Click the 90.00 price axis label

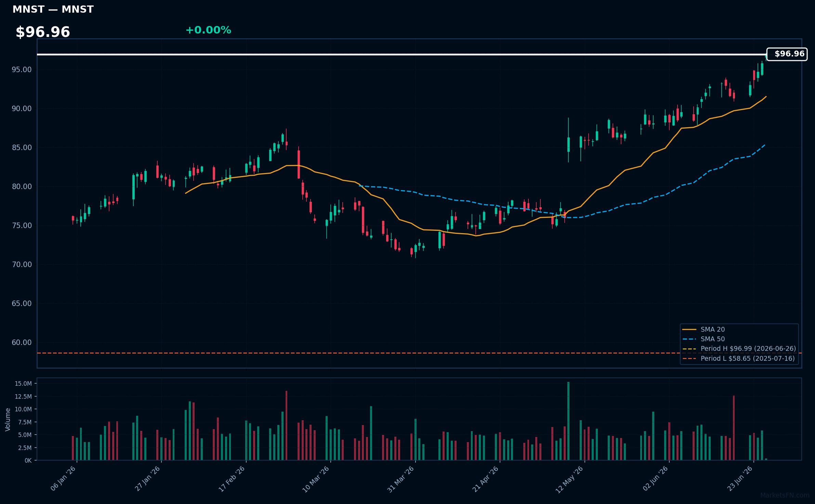[x=22, y=109]
